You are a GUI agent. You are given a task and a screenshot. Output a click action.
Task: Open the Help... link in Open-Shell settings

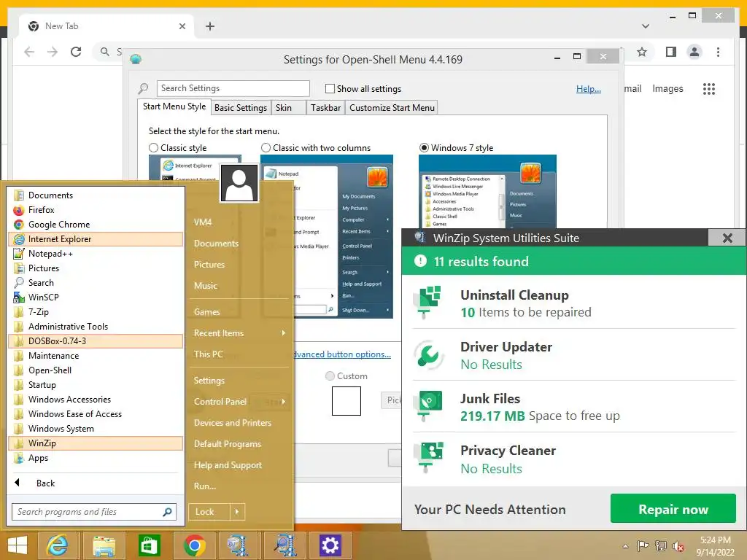pos(589,88)
